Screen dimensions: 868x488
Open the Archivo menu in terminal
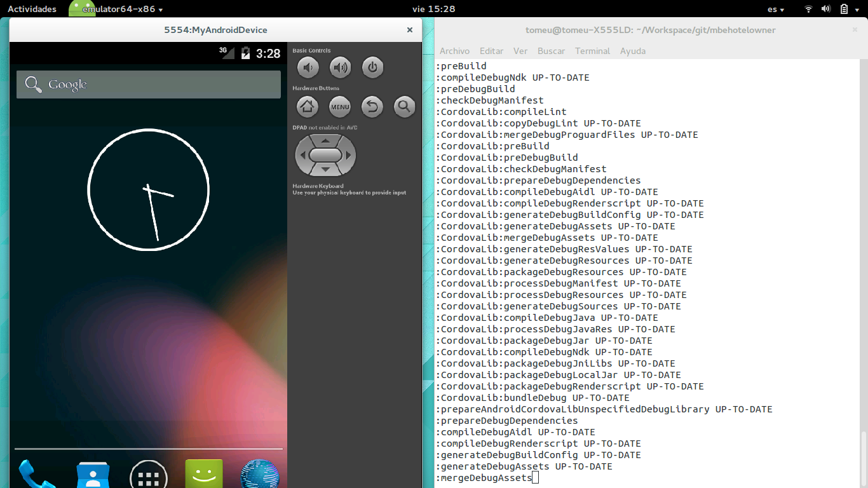pyautogui.click(x=454, y=51)
